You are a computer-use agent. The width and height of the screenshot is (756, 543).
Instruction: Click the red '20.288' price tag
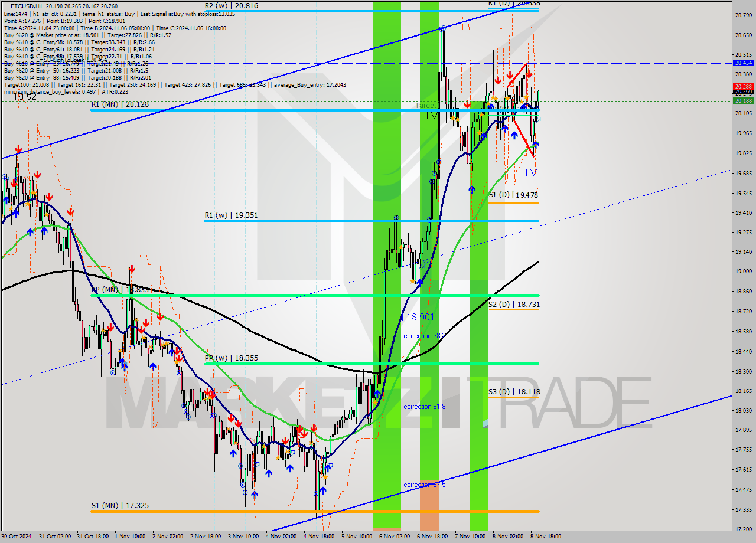point(743,86)
